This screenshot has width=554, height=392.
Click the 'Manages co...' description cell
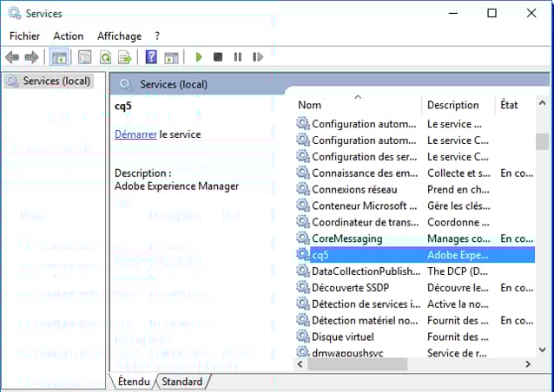pos(458,238)
